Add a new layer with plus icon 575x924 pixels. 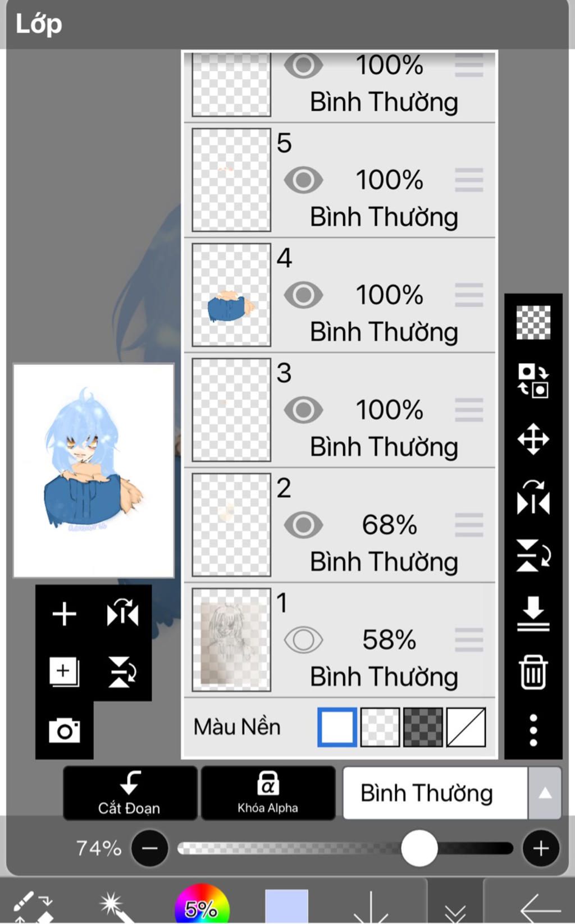(x=64, y=614)
